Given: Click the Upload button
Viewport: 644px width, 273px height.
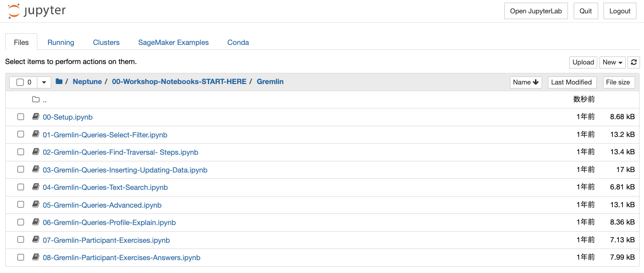Looking at the screenshot, I should click(x=583, y=62).
